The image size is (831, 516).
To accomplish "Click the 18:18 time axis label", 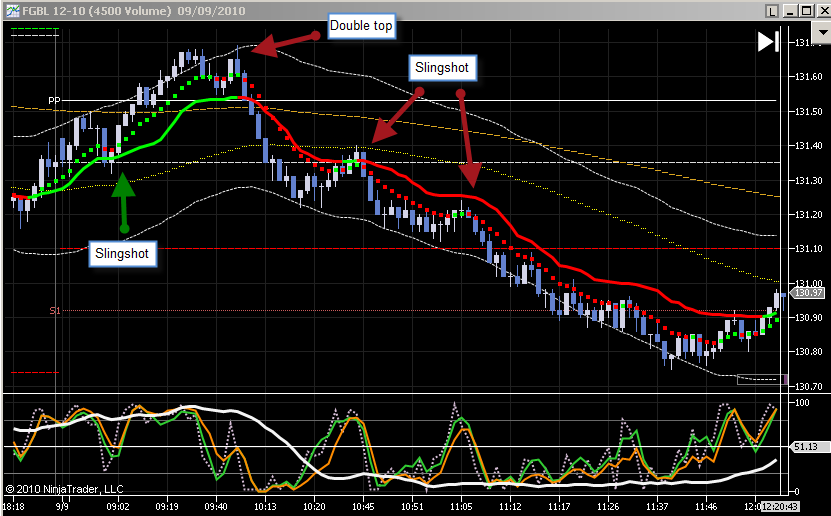I will [14, 507].
